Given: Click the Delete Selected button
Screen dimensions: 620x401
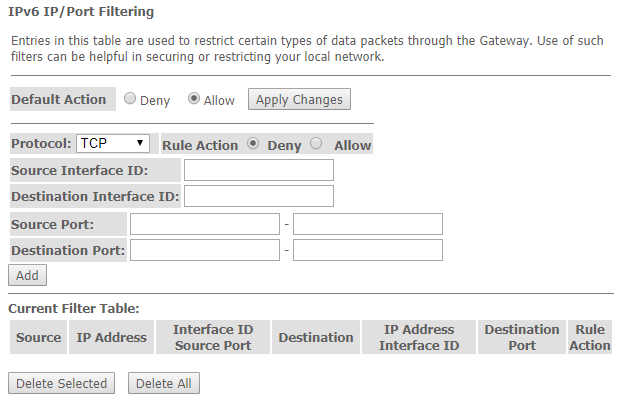Looking at the screenshot, I should pyautogui.click(x=61, y=384).
